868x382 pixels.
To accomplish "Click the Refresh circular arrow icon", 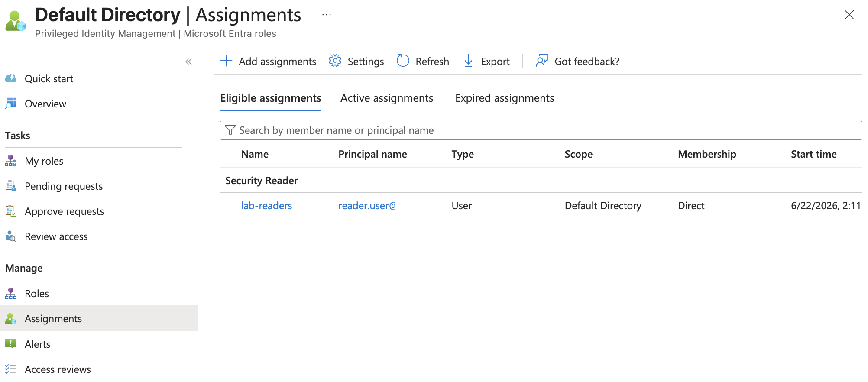I will (x=403, y=61).
